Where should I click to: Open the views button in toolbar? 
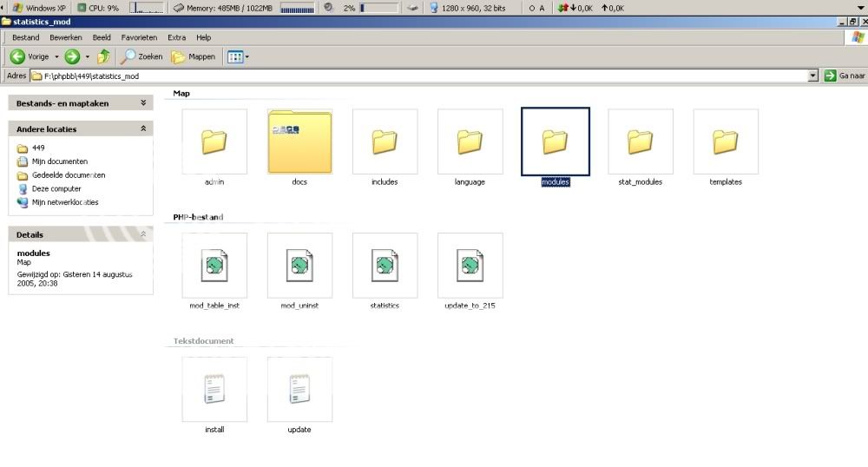[235, 56]
